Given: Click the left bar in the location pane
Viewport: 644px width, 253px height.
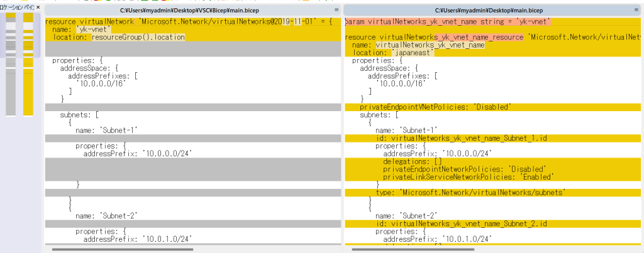Looking at the screenshot, I should (x=11, y=63).
